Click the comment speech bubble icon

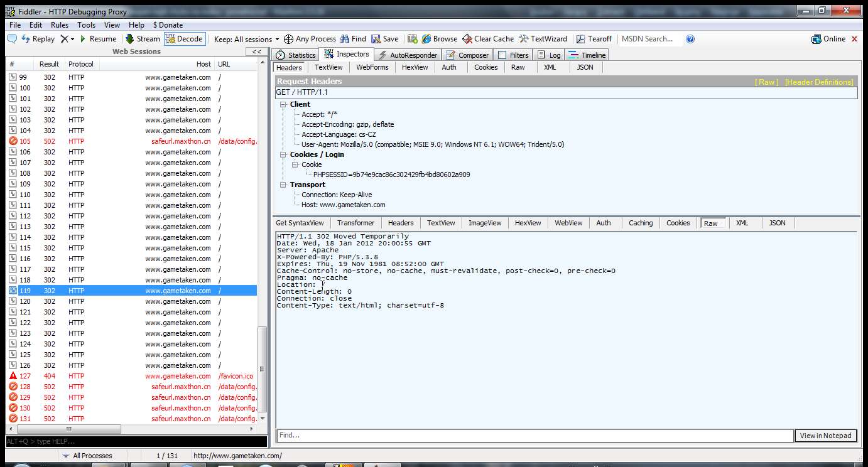(x=11, y=39)
